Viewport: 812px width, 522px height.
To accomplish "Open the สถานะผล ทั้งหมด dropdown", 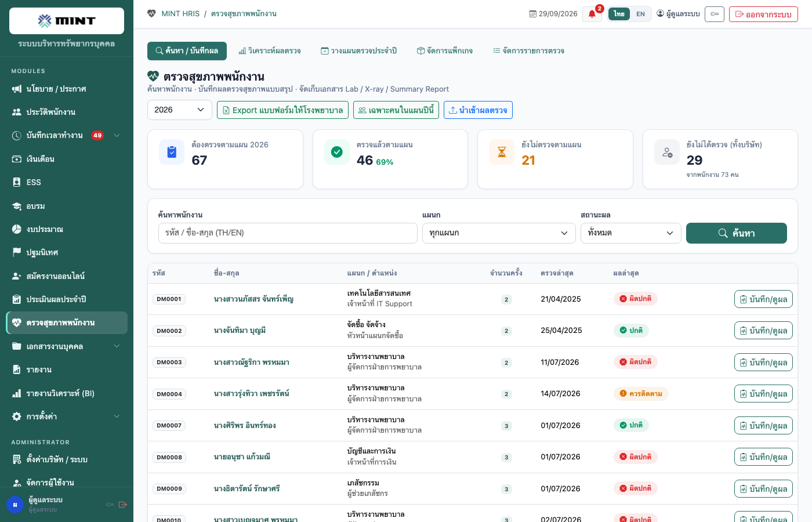I will click(630, 233).
